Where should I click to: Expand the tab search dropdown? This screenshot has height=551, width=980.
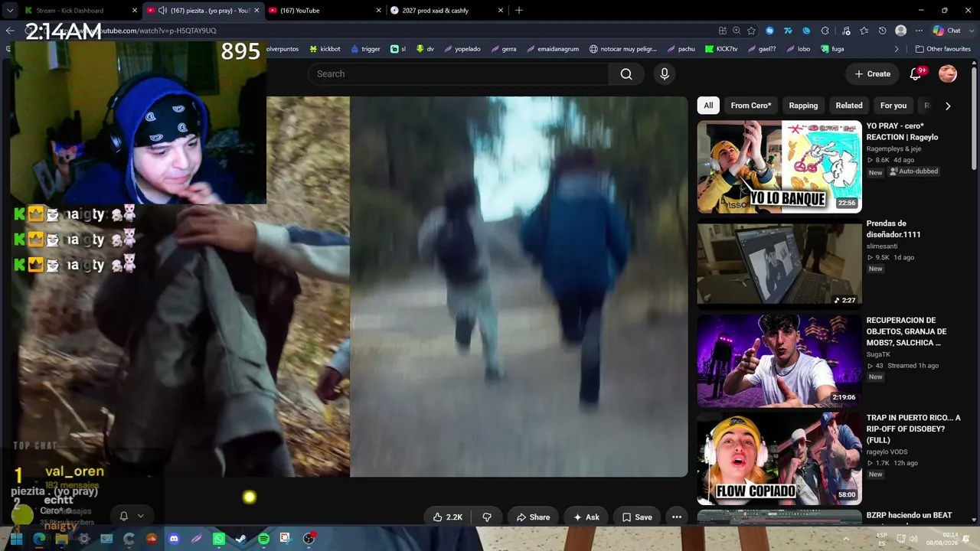(10, 11)
